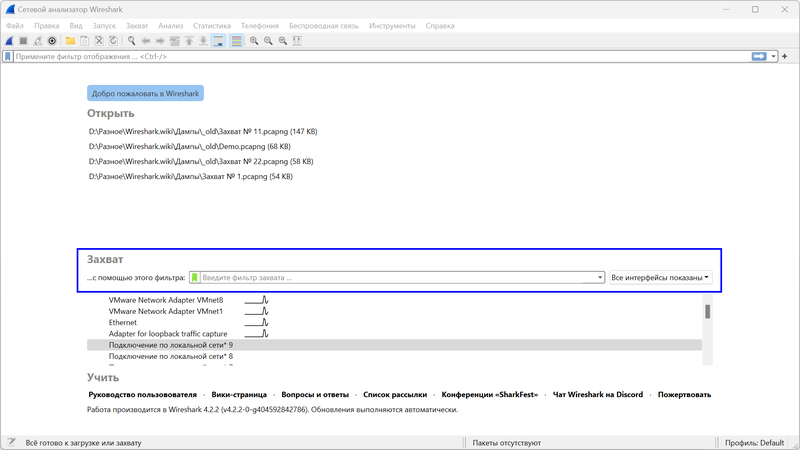Select Подключение по локальной сети* 9 row
Image resolution: width=800 pixels, height=450 pixels.
(394, 345)
